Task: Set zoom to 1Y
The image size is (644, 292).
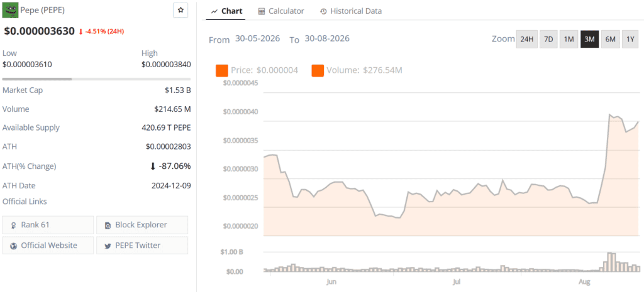Action: (x=630, y=40)
